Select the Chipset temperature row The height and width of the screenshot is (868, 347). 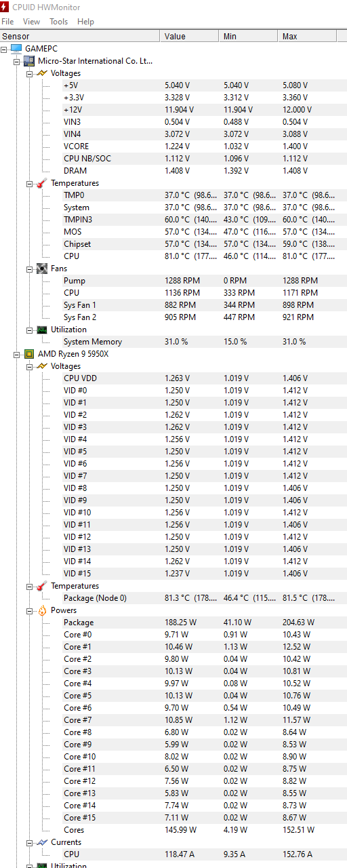[x=204, y=244]
